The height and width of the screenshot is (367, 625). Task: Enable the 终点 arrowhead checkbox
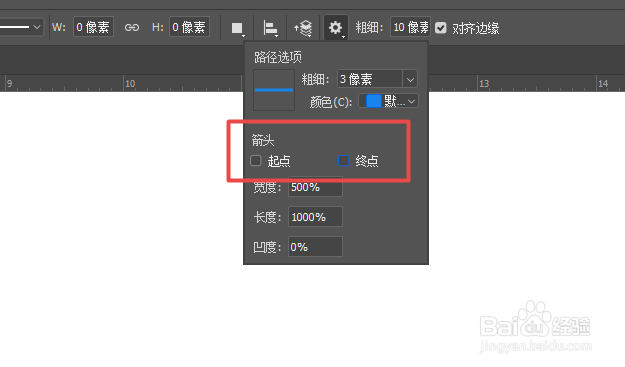pyautogui.click(x=344, y=161)
